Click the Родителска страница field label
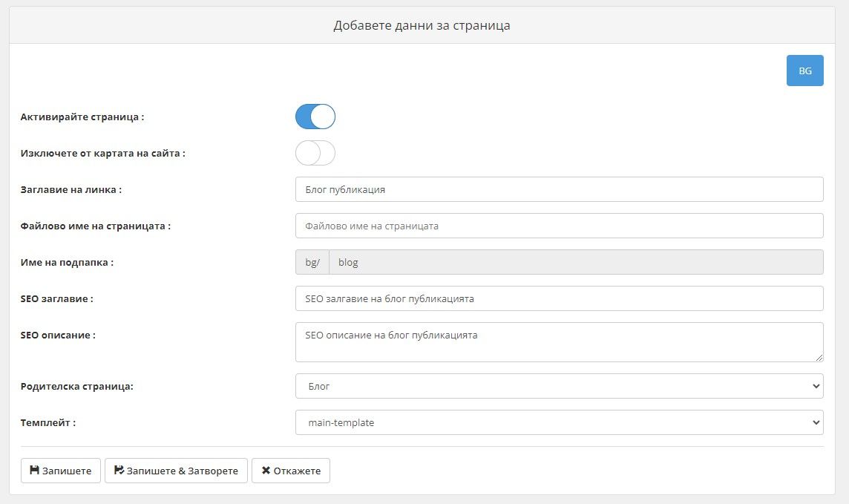Image resolution: width=849 pixels, height=504 pixels. [x=77, y=386]
